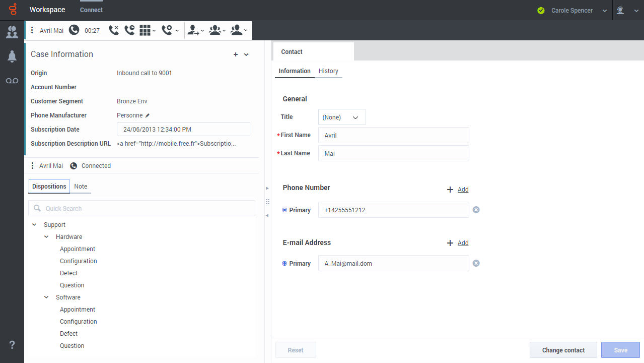The image size is (644, 363).
Task: Open the instant call transfer icon
Action: [193, 30]
